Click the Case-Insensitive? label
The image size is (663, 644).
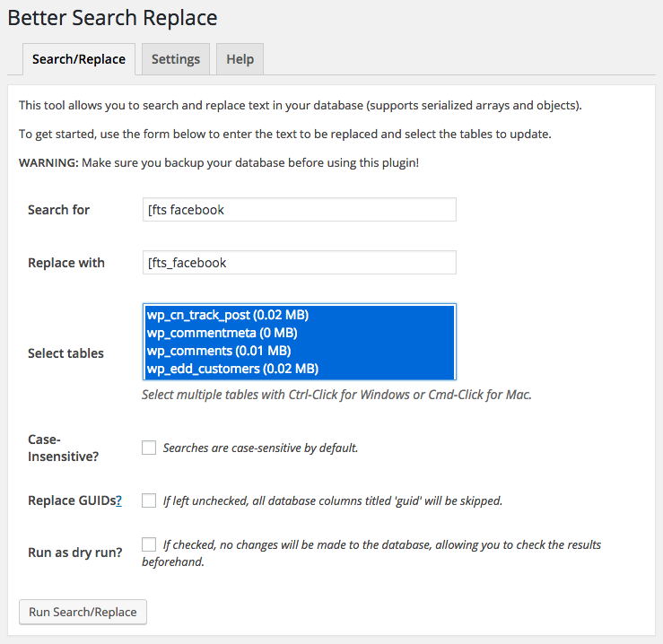click(63, 448)
